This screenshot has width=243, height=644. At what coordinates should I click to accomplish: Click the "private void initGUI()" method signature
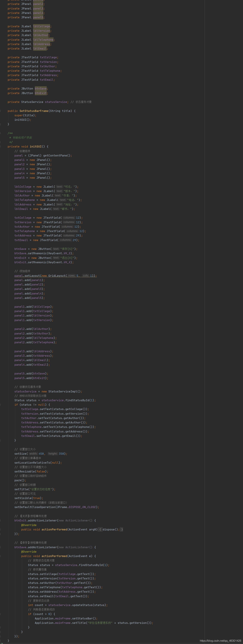point(28,146)
